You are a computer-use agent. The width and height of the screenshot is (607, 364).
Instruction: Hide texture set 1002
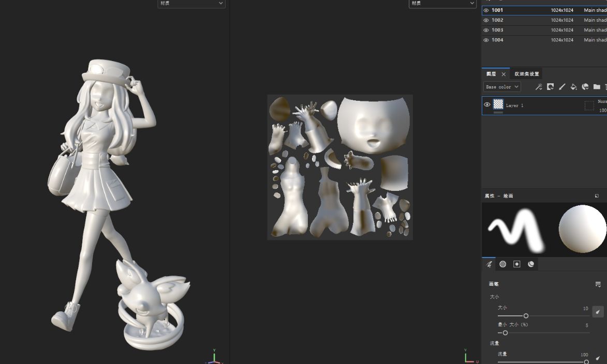click(x=486, y=20)
